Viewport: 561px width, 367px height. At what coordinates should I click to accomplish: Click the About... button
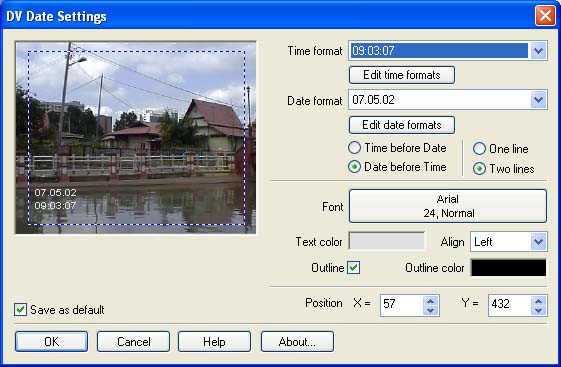click(297, 342)
